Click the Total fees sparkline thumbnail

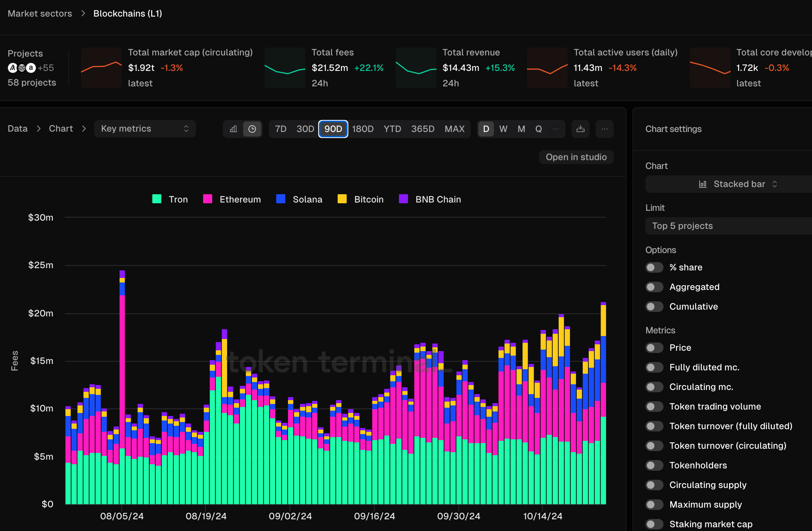click(x=285, y=68)
